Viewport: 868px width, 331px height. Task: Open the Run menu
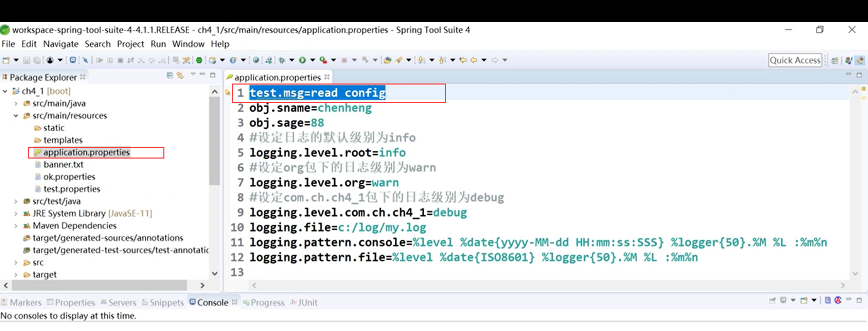pyautogui.click(x=158, y=44)
